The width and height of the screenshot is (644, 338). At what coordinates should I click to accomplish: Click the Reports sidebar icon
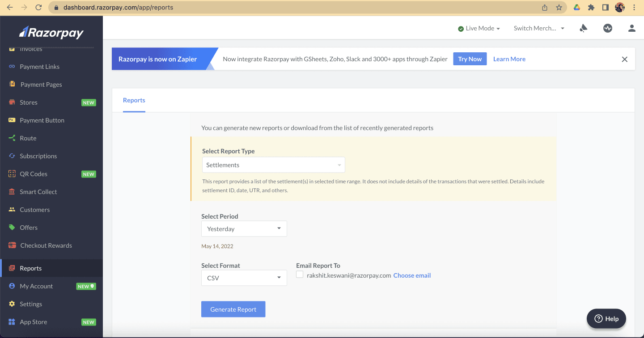pos(12,268)
